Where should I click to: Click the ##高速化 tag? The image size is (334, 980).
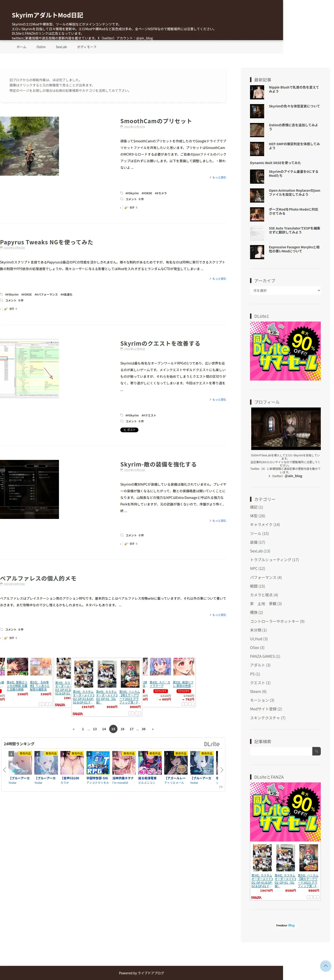coord(66,294)
